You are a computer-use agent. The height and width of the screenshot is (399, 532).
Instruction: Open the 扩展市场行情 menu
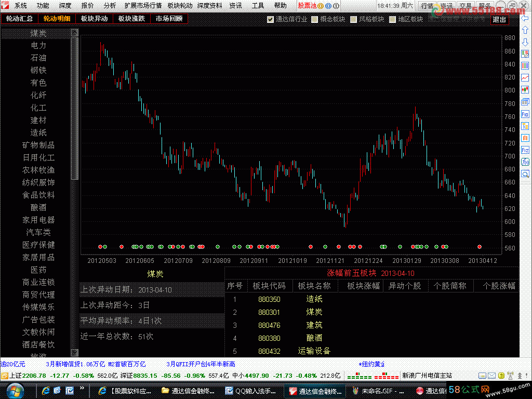pos(143,6)
